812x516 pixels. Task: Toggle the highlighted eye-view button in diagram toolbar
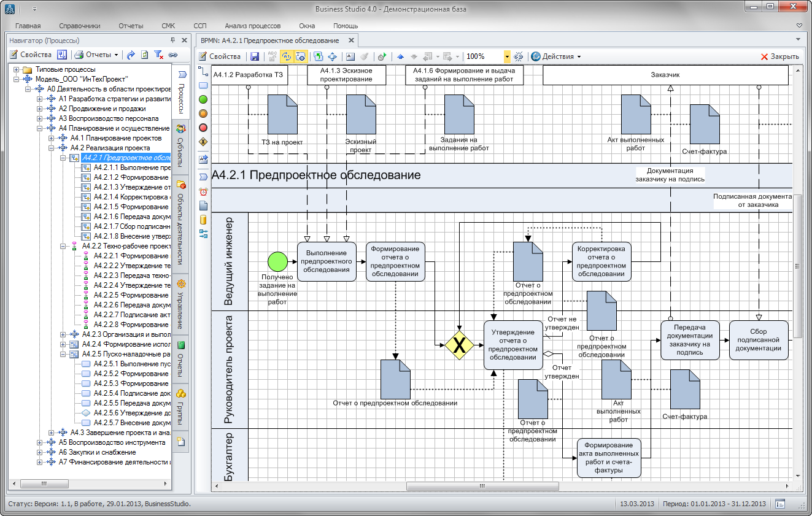pyautogui.click(x=301, y=56)
